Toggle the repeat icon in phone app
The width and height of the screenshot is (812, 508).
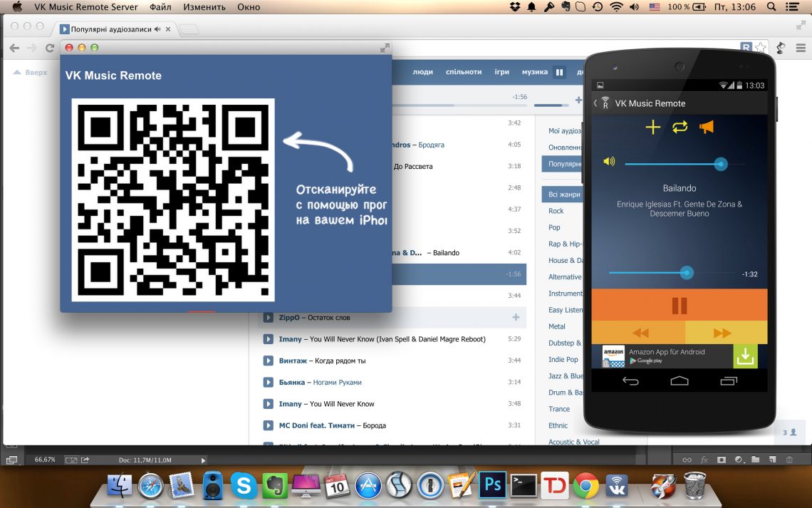[x=680, y=128]
